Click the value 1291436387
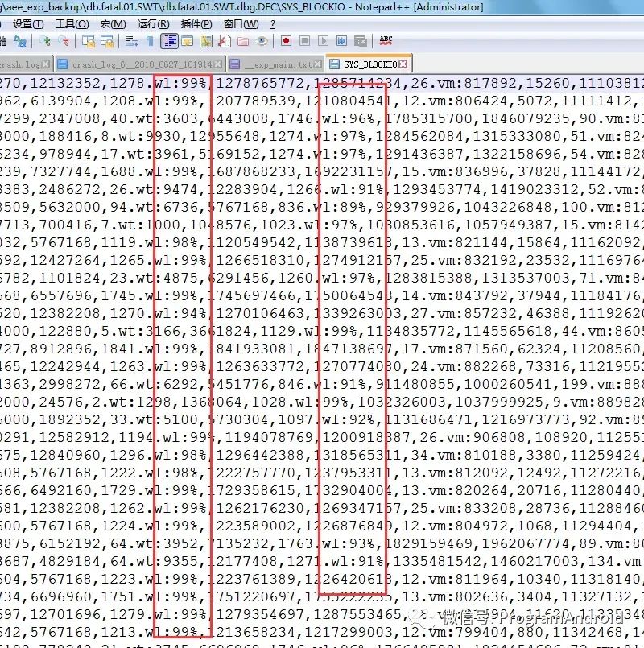The height and width of the screenshot is (648, 644). coord(419,154)
